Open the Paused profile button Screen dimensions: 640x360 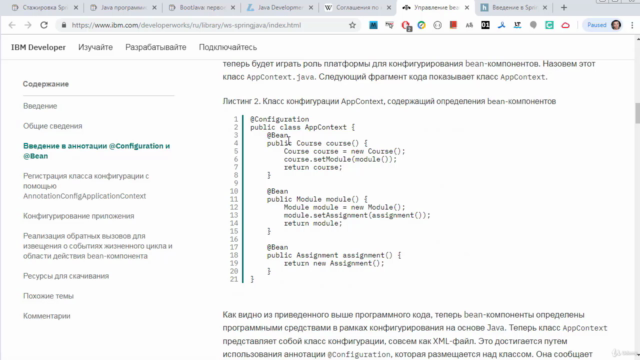(604, 25)
